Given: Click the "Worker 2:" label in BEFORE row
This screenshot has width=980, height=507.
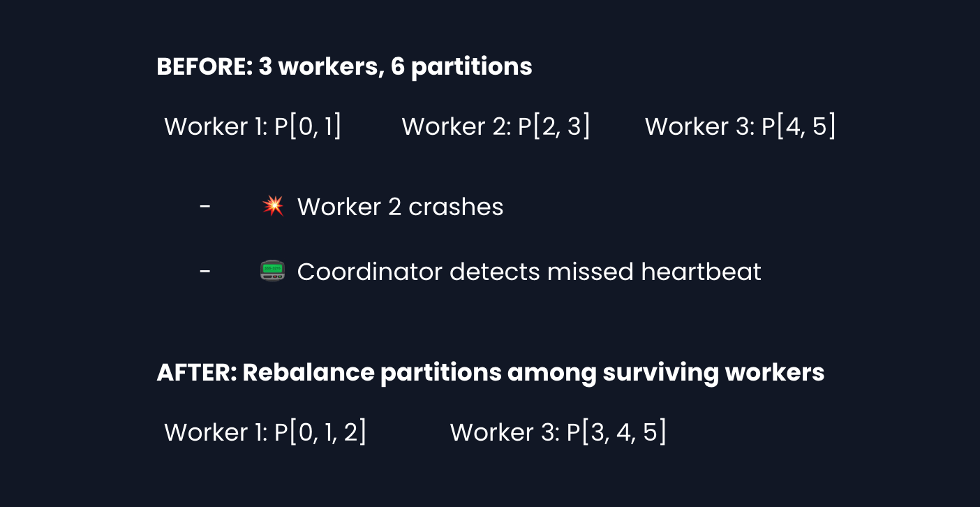Looking at the screenshot, I should click(x=456, y=126).
